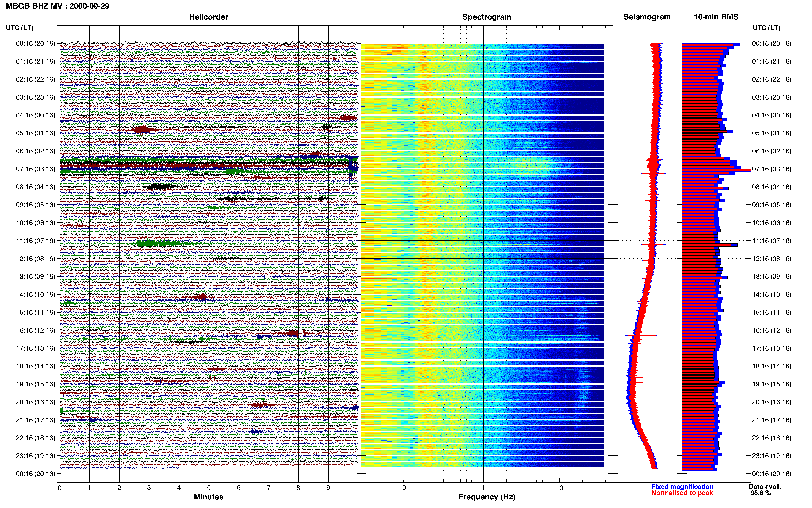The height and width of the screenshot is (508, 812).
Task: Select '02:16 (22:16)' label on the Helicorder side
Action: tap(36, 79)
